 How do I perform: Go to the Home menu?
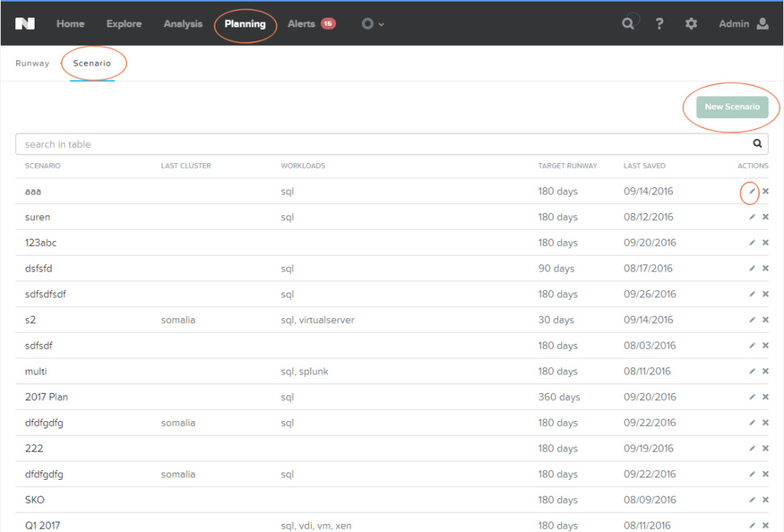(71, 23)
